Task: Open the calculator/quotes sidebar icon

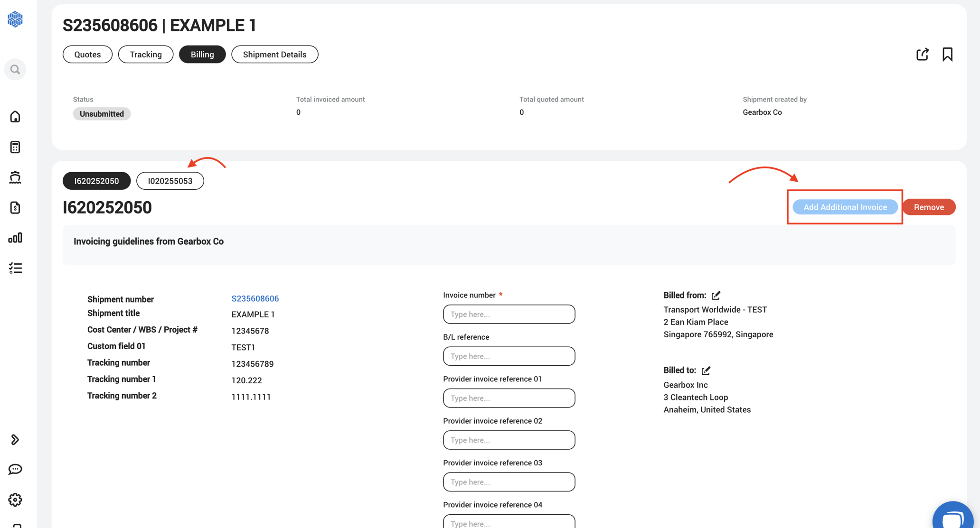Action: coord(15,147)
